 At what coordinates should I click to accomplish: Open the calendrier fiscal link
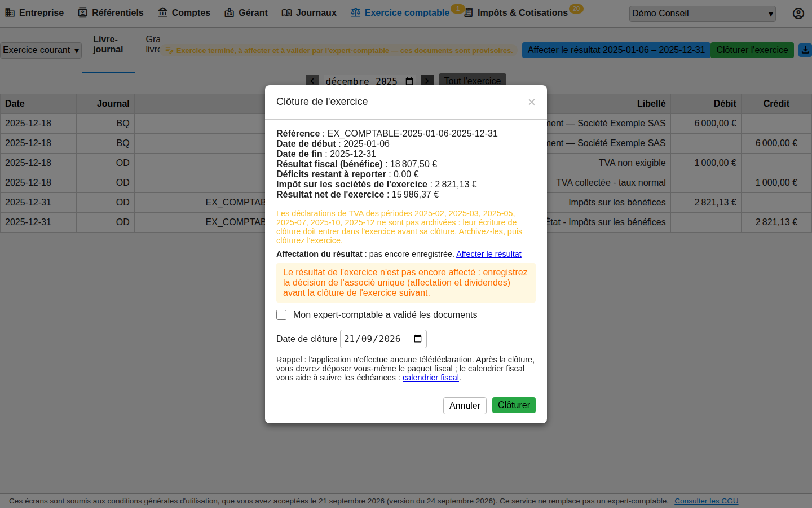coord(431,378)
